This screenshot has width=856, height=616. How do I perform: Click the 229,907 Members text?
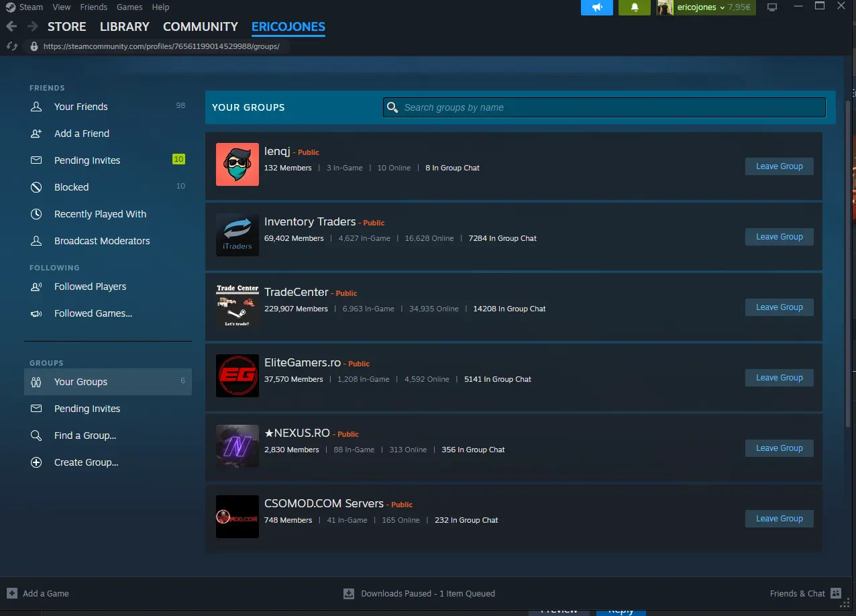click(x=296, y=309)
